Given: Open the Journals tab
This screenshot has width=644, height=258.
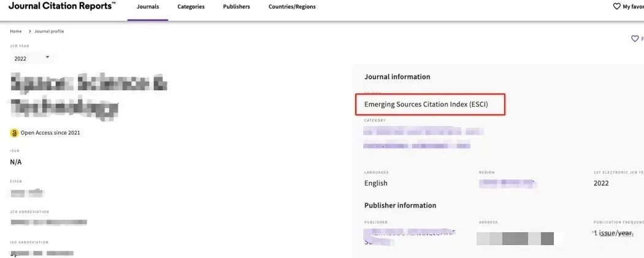Looking at the screenshot, I should coord(147,7).
